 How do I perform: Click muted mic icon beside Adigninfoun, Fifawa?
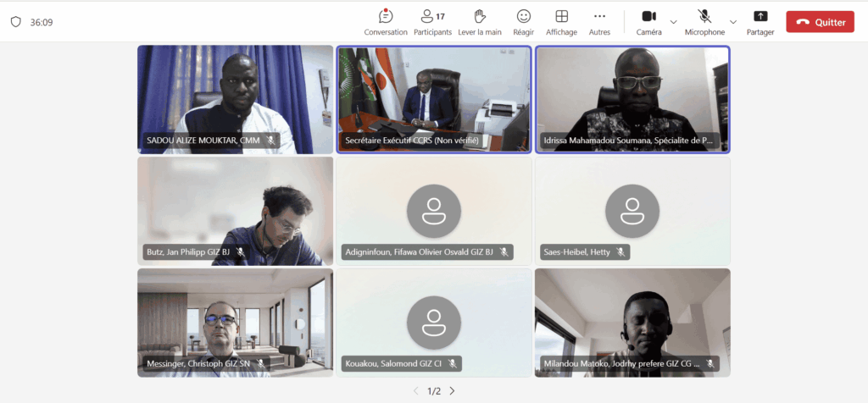pyautogui.click(x=504, y=252)
